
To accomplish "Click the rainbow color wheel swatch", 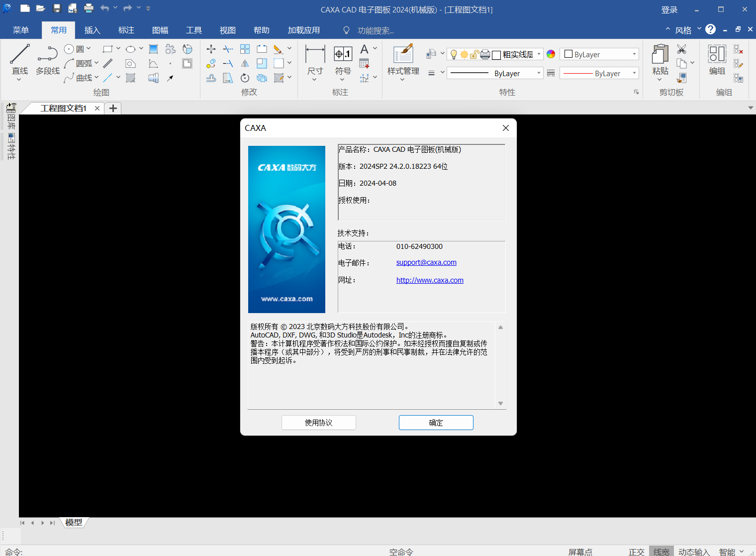I will 551,54.
